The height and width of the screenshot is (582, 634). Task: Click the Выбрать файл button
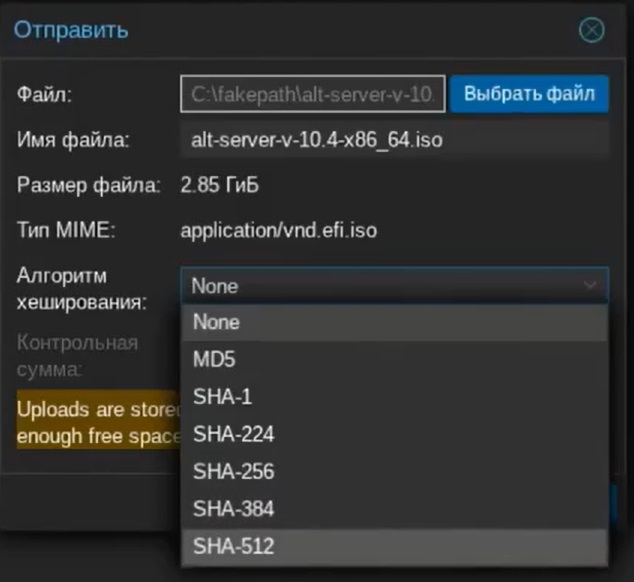(x=529, y=94)
